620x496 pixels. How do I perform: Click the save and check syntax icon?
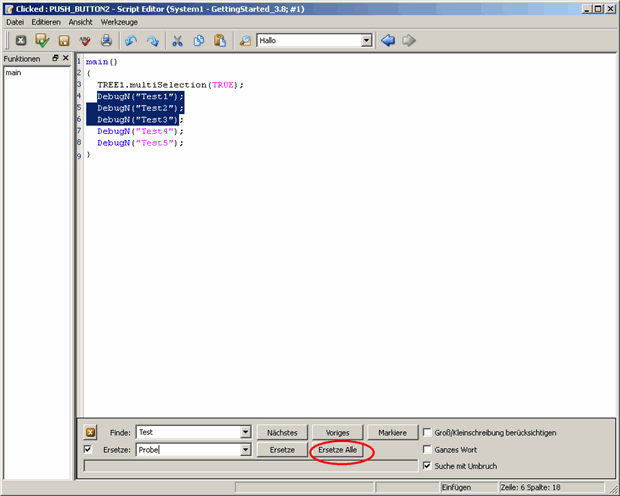[x=42, y=40]
